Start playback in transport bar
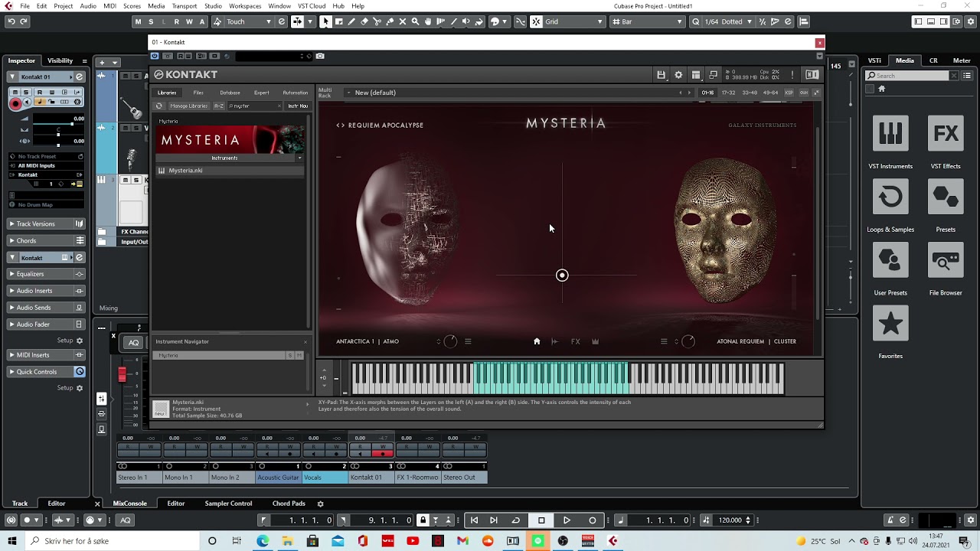980x551 pixels. [567, 520]
